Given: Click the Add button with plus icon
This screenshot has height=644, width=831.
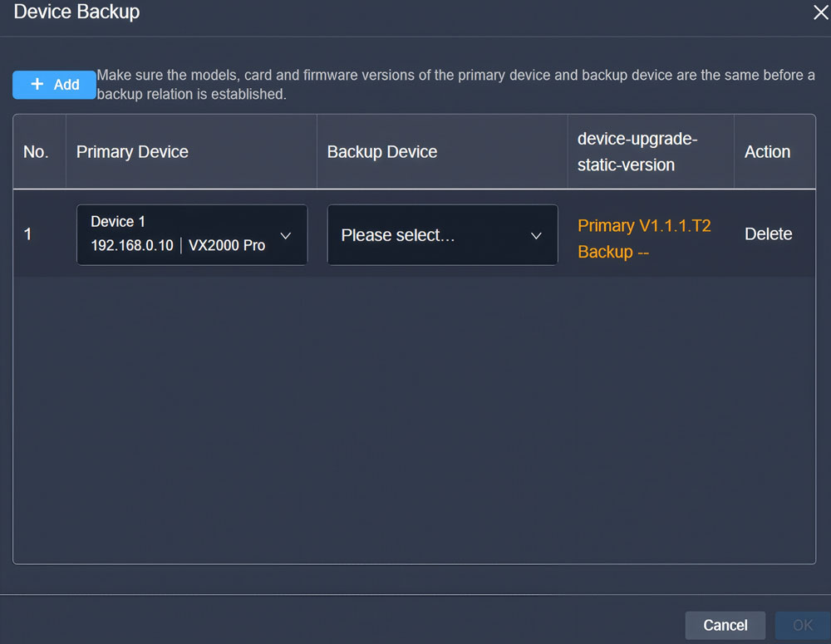Looking at the screenshot, I should coord(55,85).
